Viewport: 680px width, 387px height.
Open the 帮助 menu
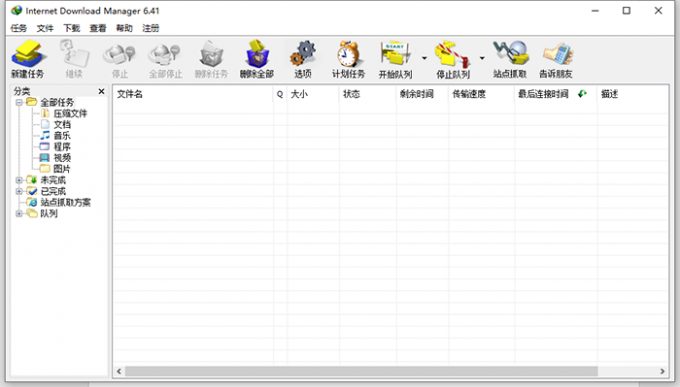tap(124, 28)
